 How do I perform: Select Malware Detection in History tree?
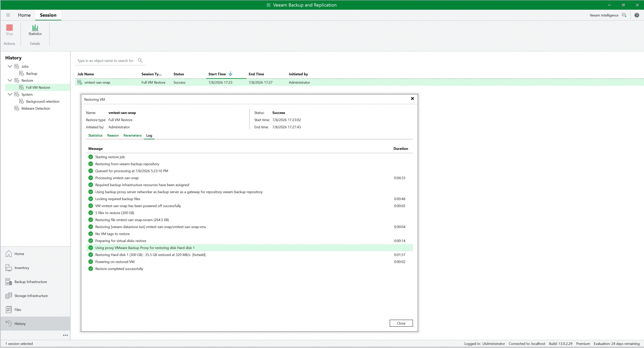pos(36,108)
